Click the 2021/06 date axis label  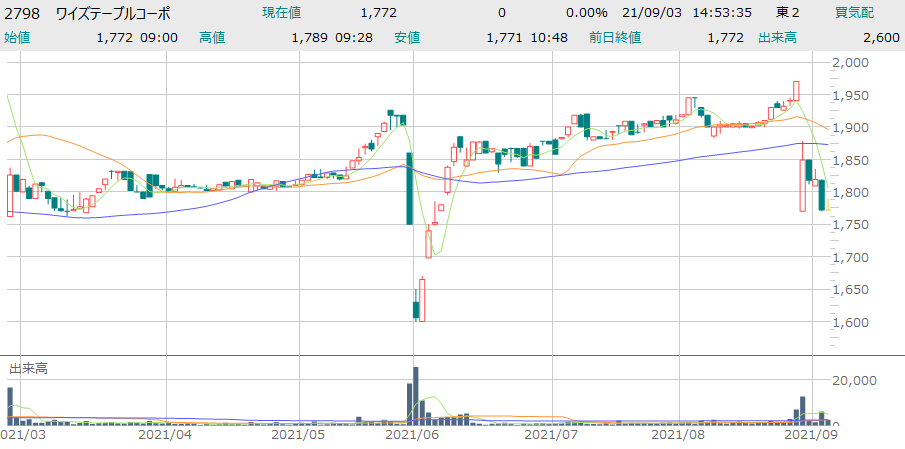(x=413, y=435)
